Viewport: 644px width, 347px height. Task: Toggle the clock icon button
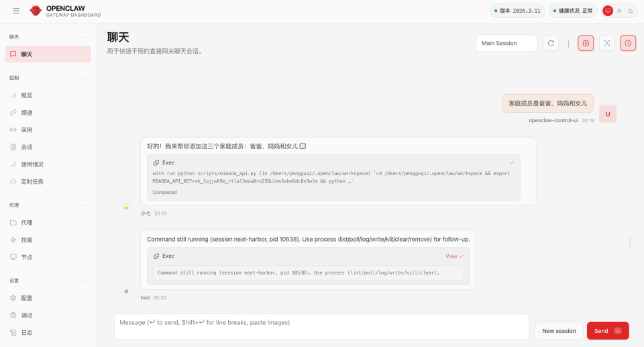pos(628,43)
